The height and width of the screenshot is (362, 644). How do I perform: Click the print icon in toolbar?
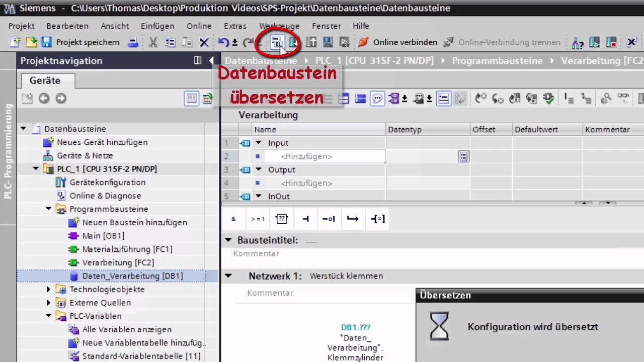(133, 42)
